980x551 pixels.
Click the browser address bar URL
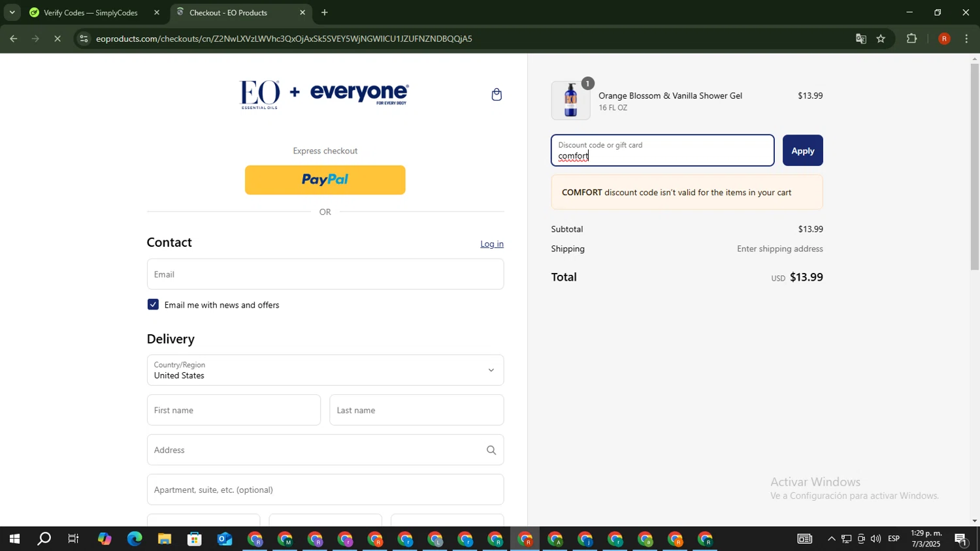pyautogui.click(x=284, y=39)
